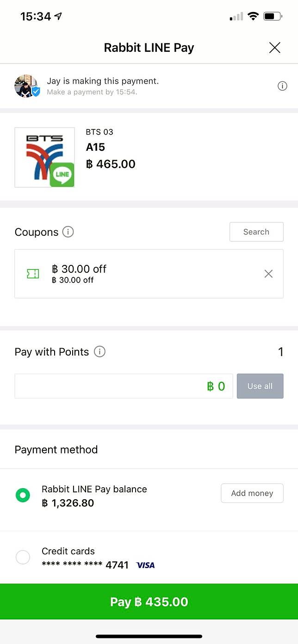This screenshot has width=298, height=644.
Task: Tap Jay's profile avatar
Action: point(26,86)
